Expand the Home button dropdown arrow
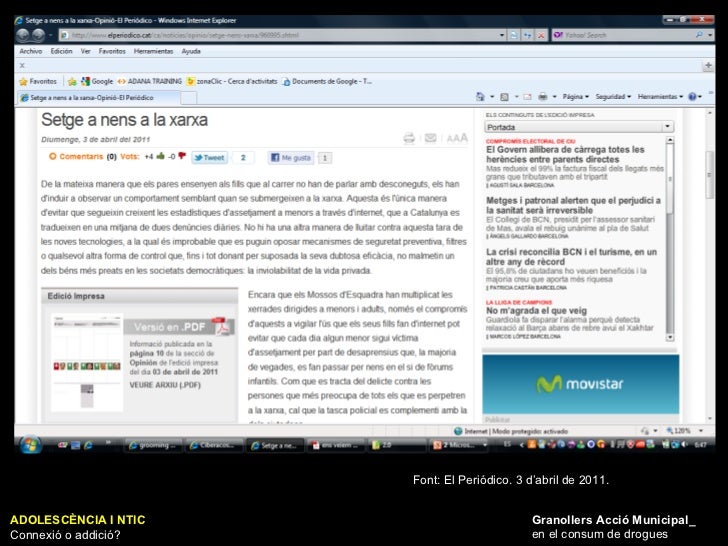Viewport: 728px width, 546px height. [492, 97]
